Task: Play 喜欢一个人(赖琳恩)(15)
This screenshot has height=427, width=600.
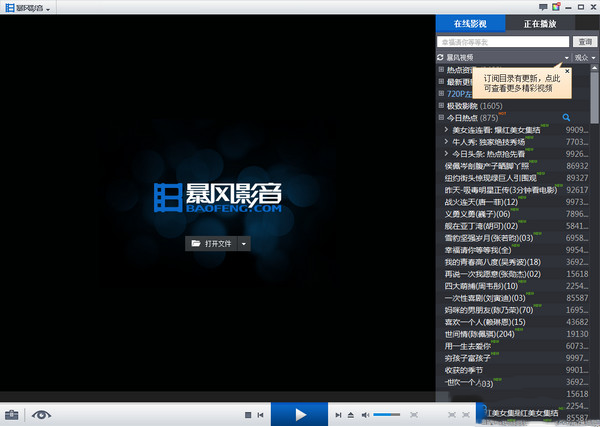Action: 485,322
